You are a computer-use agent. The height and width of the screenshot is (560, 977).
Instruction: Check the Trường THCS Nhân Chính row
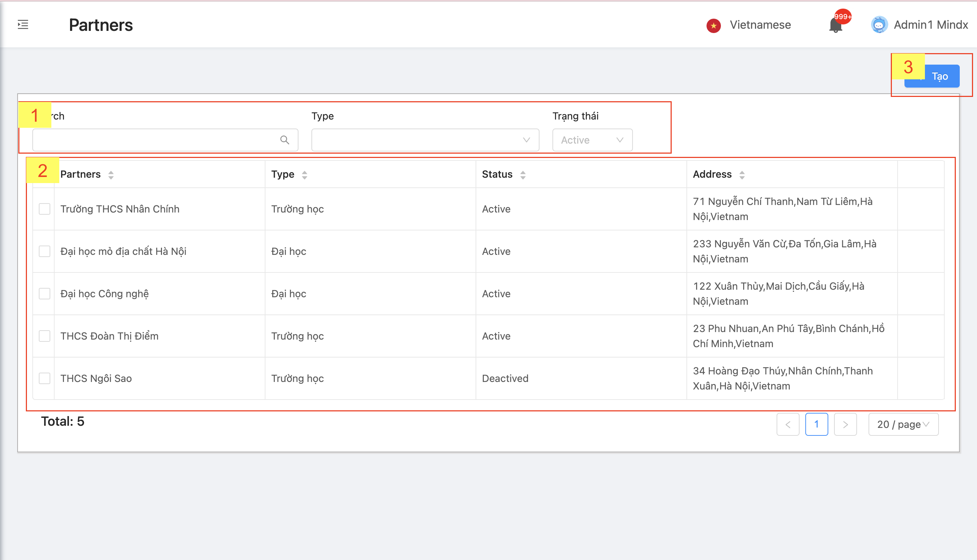tap(45, 209)
